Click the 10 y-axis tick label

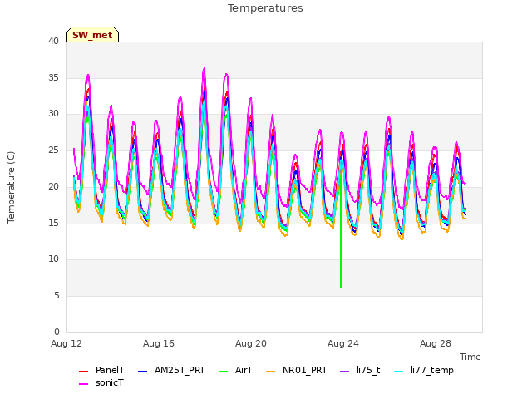53,259
